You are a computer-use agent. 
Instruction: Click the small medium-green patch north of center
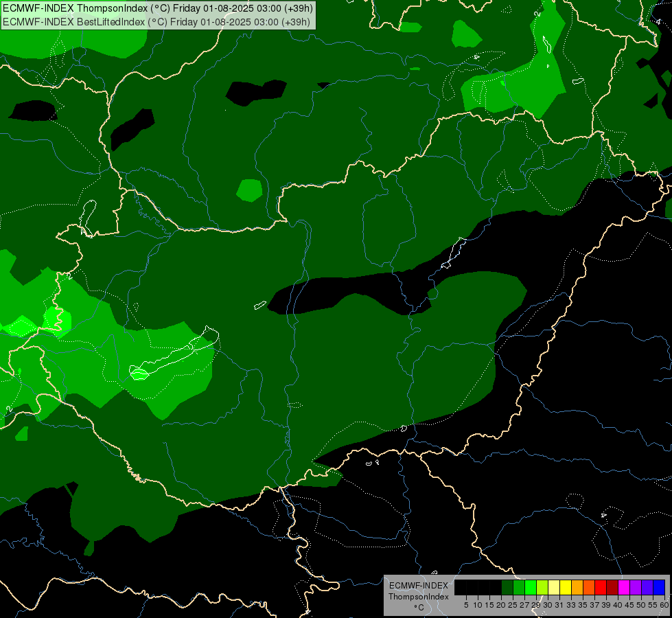(249, 190)
